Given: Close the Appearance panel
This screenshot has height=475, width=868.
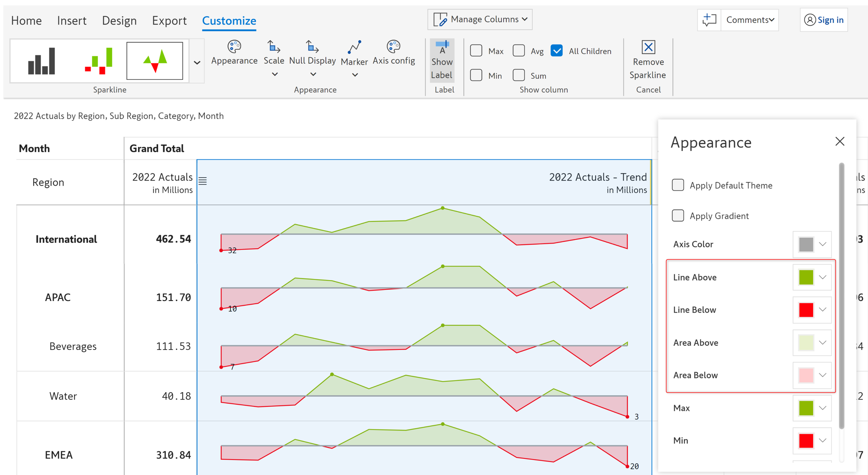Looking at the screenshot, I should pyautogui.click(x=840, y=142).
